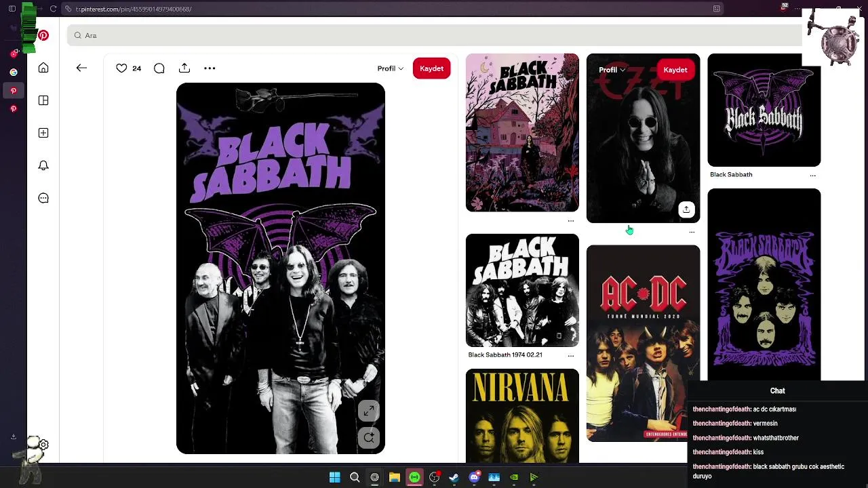Click the Pinterest logo in sidebar
The height and width of the screenshot is (488, 868).
tap(43, 35)
